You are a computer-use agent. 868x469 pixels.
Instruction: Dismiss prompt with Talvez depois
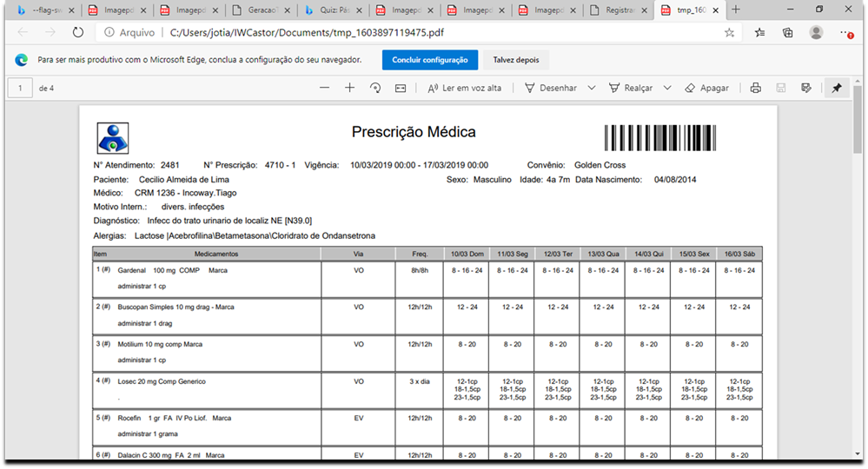pyautogui.click(x=516, y=60)
